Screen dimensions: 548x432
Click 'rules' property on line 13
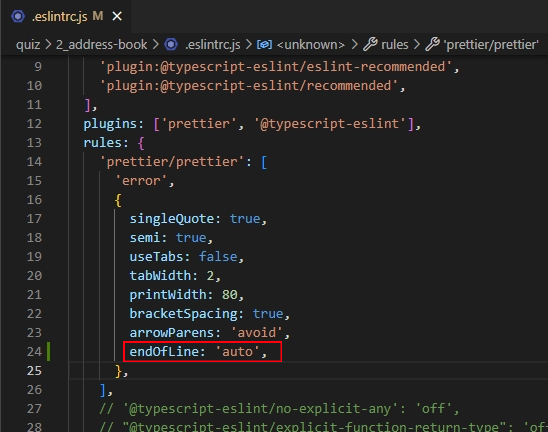pos(102,143)
